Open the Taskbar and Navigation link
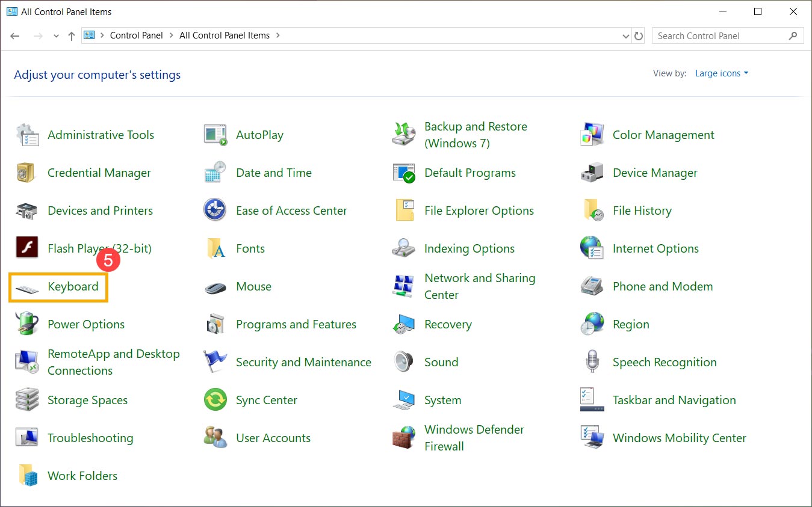812x507 pixels. [674, 400]
